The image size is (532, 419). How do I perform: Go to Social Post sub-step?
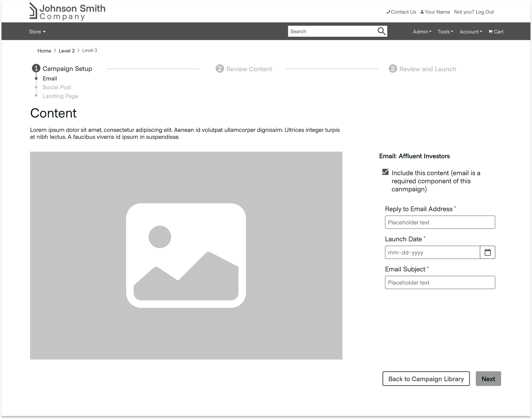(x=57, y=87)
